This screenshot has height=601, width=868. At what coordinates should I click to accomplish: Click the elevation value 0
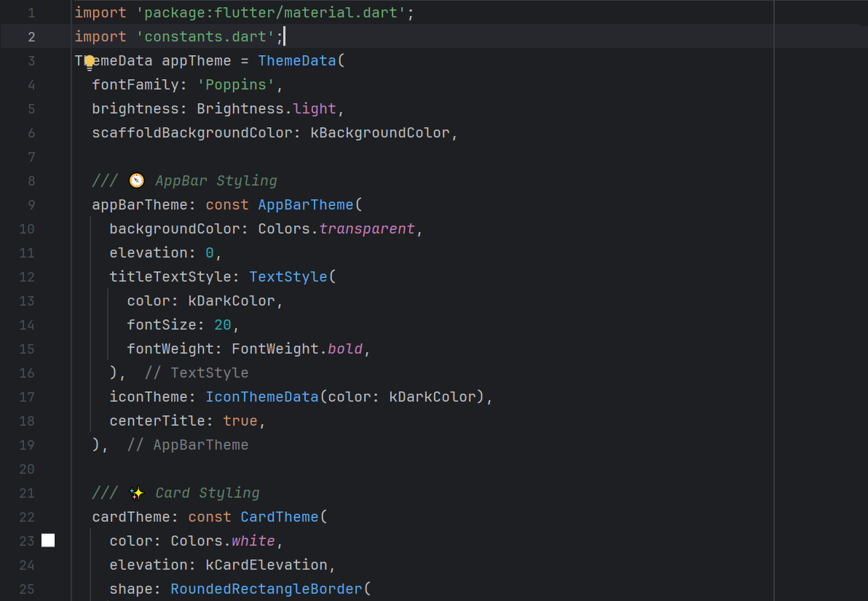(210, 252)
